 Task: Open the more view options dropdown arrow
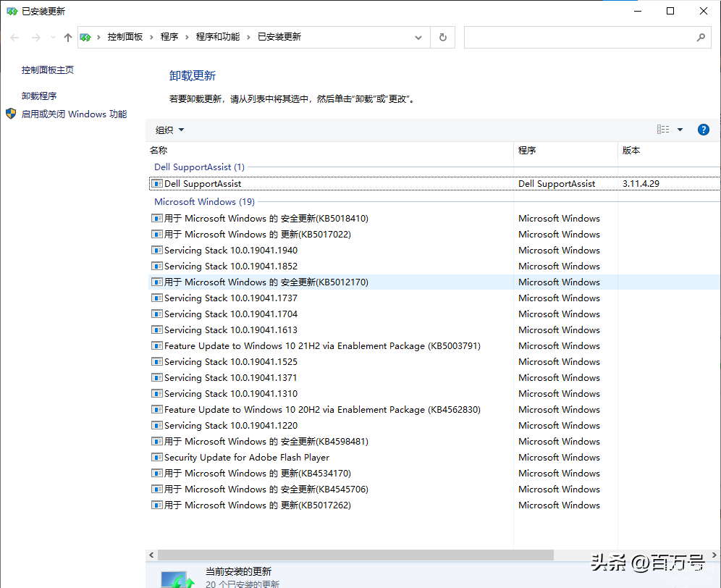pyautogui.click(x=680, y=130)
